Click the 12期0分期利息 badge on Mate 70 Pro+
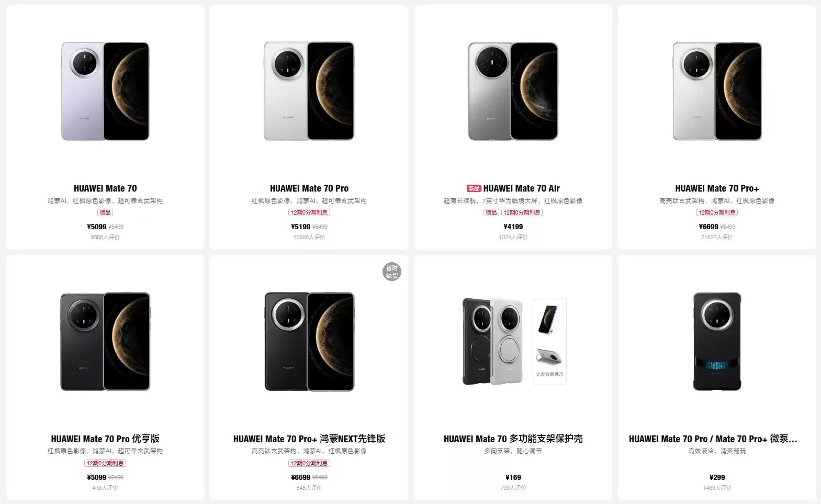821x504 pixels. tap(716, 212)
